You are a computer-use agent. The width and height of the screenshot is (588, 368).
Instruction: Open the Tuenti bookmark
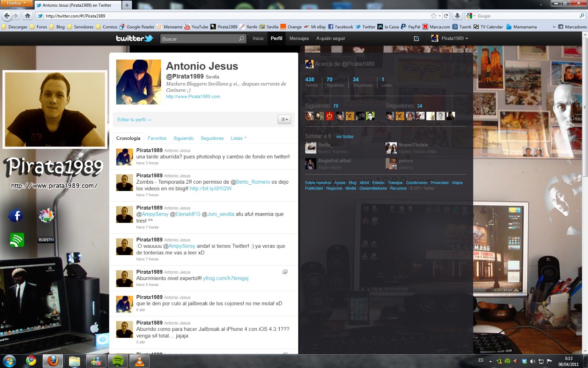pos(462,27)
